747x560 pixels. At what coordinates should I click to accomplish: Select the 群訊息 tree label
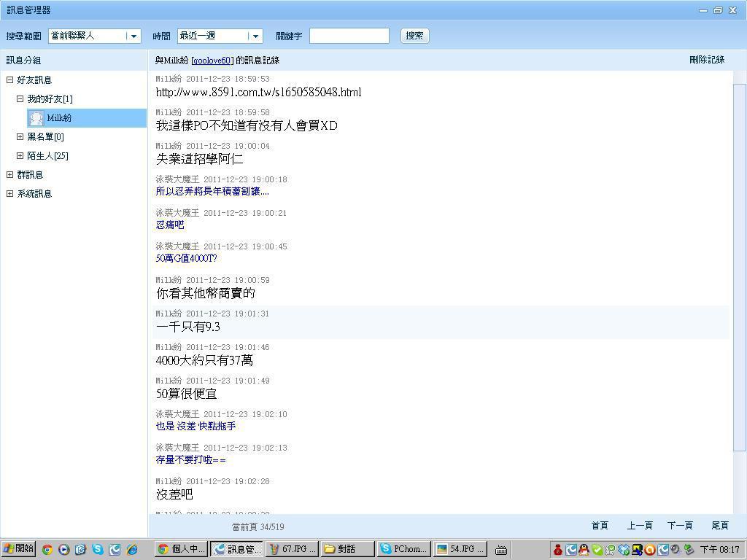(30, 175)
